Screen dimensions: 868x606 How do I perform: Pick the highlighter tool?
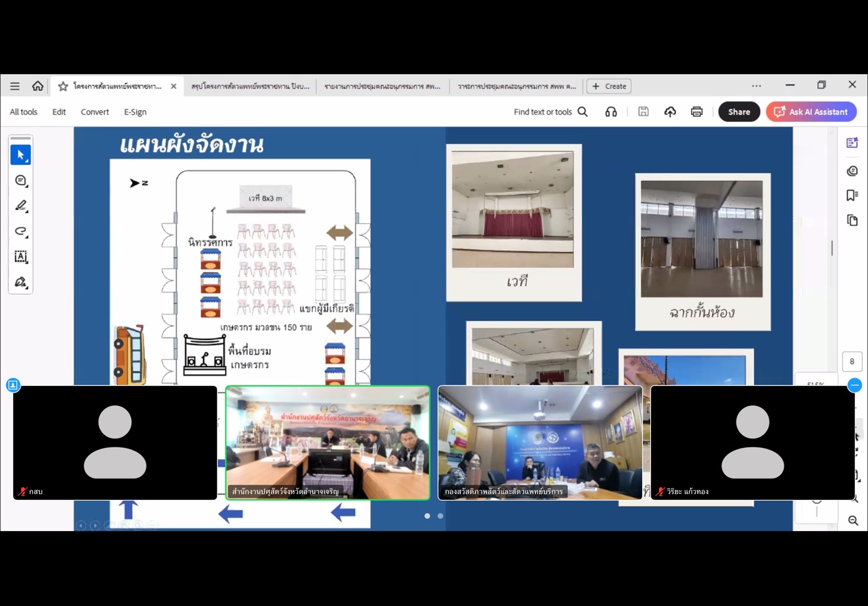coord(20,206)
